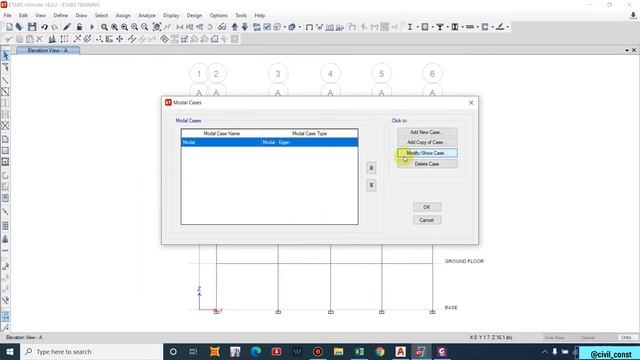Image resolution: width=640 pixels, height=360 pixels.
Task: Open Google Chrome from the taskbar
Action: (x=380, y=351)
